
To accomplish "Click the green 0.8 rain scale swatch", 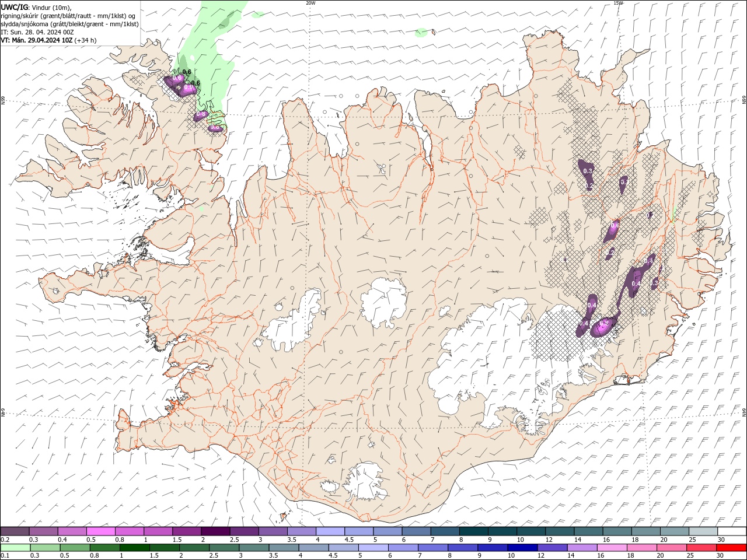I will [x=104, y=548].
